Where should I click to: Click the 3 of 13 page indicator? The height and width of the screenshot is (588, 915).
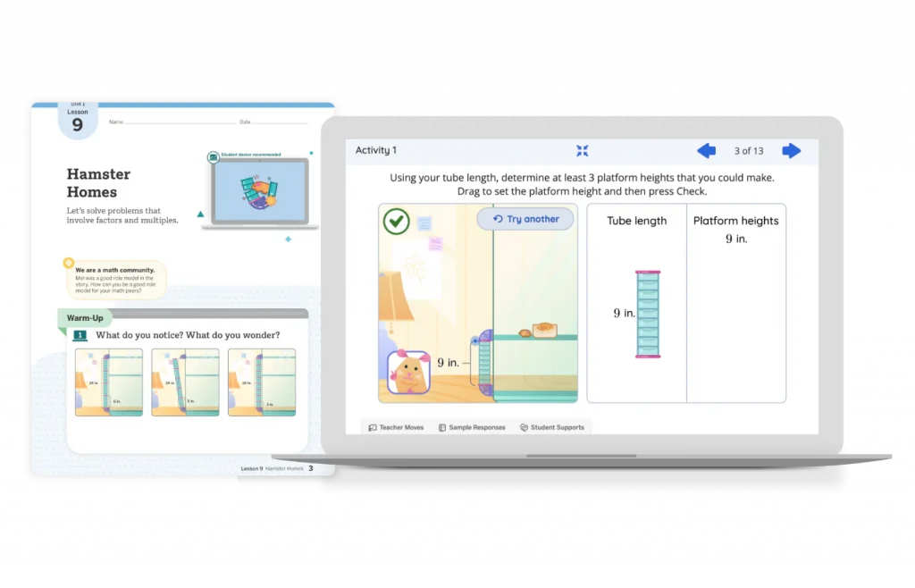coord(749,150)
